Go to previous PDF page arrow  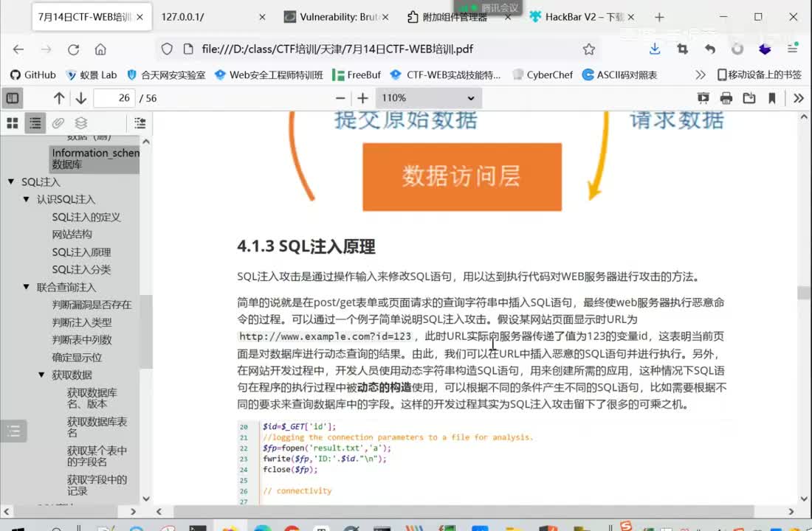tap(59, 98)
